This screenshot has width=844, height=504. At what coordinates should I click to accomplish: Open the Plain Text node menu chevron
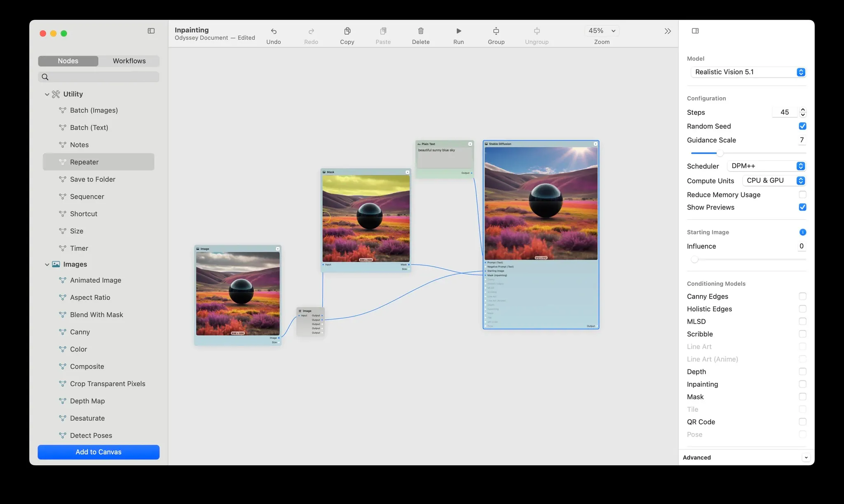[470, 144]
